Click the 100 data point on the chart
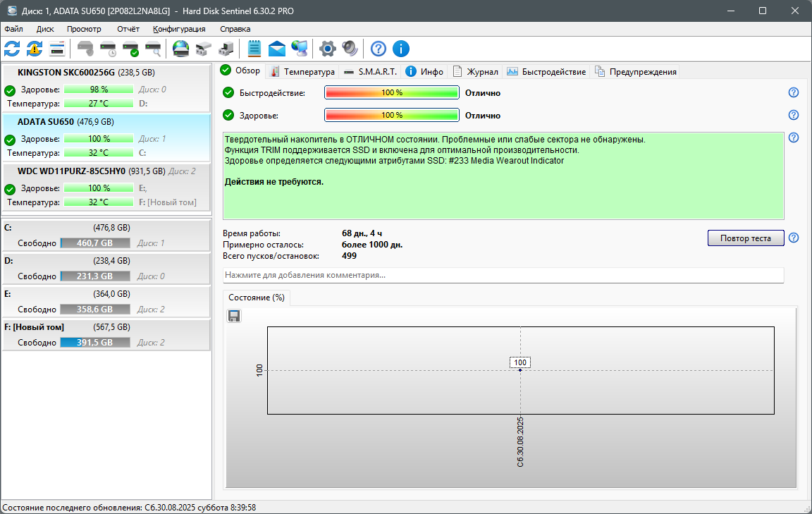The image size is (812, 514). pos(520,370)
